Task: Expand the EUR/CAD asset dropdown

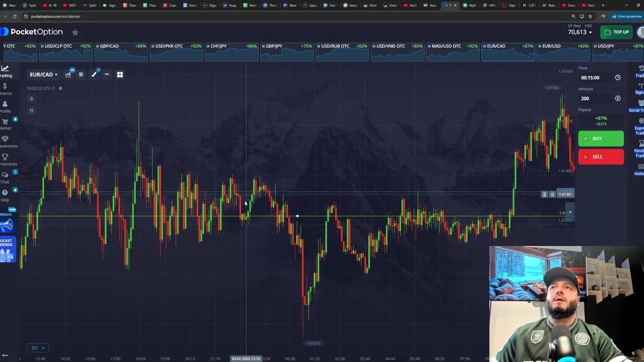Action: point(43,74)
